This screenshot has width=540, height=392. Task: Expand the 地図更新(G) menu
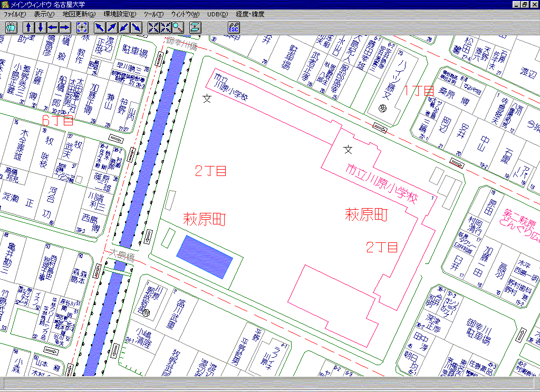79,14
